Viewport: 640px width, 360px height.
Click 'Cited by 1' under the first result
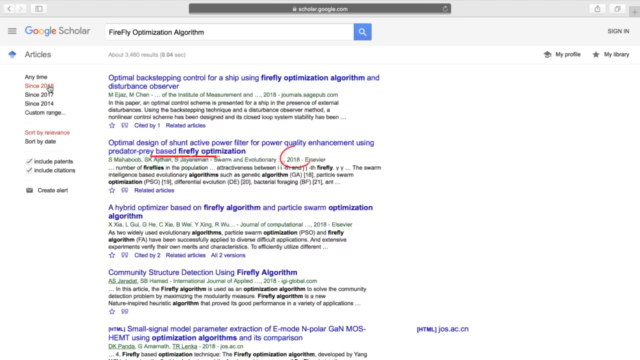(x=147, y=125)
